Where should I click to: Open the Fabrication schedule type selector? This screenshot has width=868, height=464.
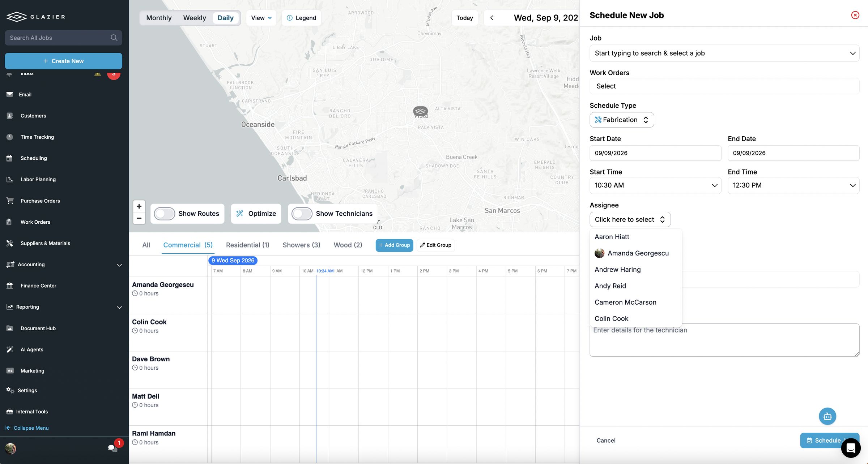(x=622, y=120)
